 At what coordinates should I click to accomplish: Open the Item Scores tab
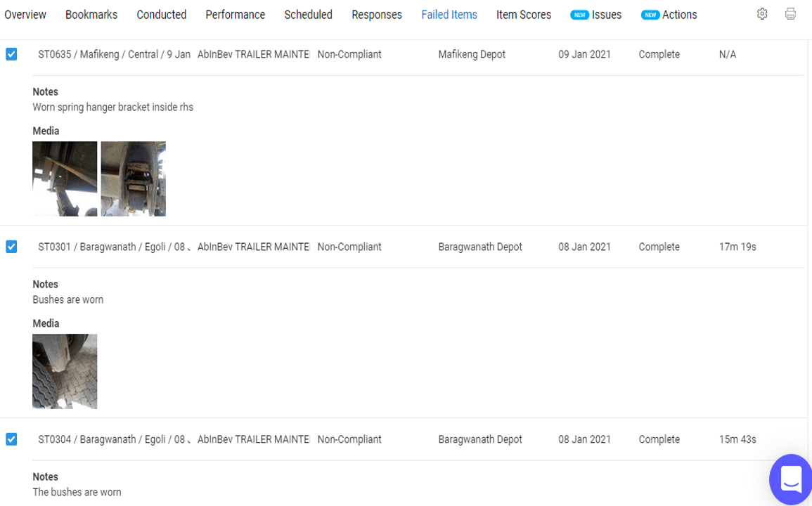tap(524, 15)
